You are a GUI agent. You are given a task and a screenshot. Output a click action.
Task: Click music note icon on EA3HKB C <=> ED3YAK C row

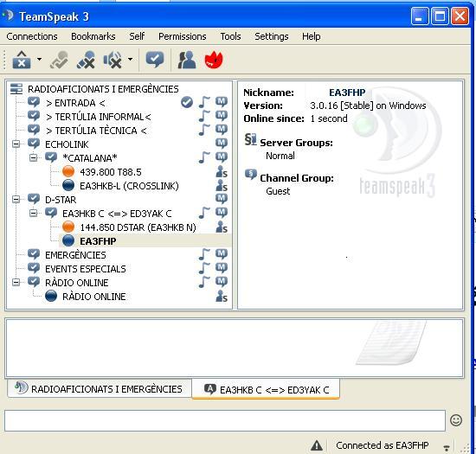204,213
